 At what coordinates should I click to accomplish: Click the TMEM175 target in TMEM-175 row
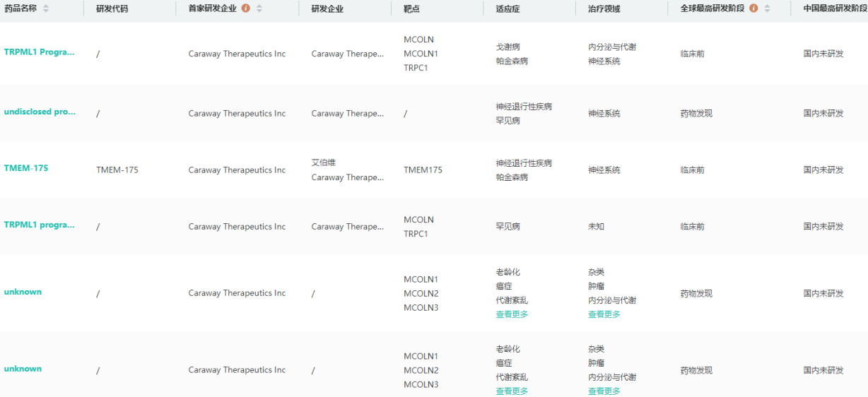(423, 170)
